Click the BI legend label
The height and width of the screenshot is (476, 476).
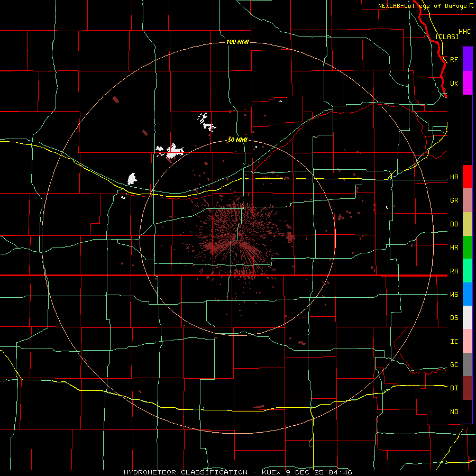(454, 388)
